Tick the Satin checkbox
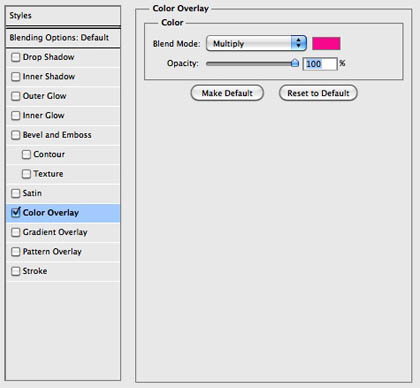420x388 pixels. (16, 193)
